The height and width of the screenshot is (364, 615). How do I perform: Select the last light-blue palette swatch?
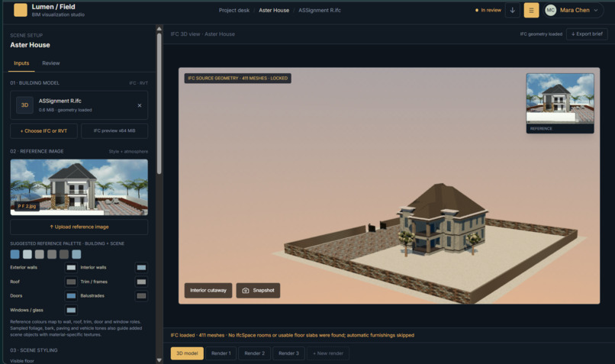coord(76,254)
